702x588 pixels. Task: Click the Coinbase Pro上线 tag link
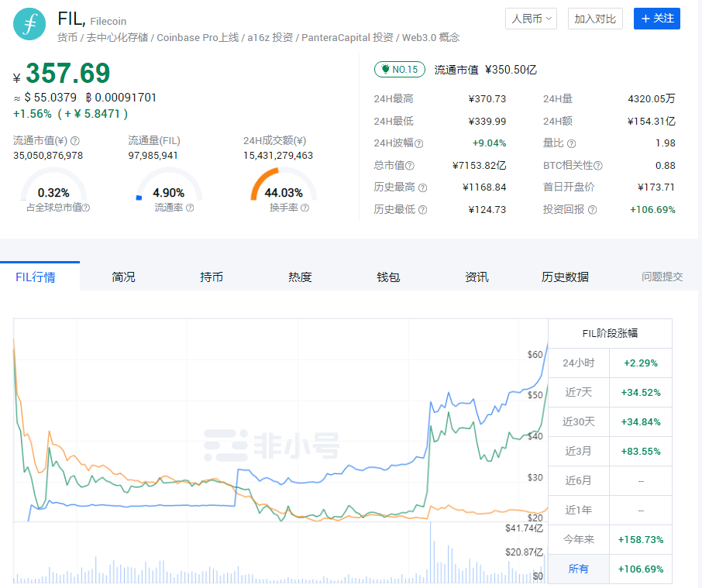[198, 38]
